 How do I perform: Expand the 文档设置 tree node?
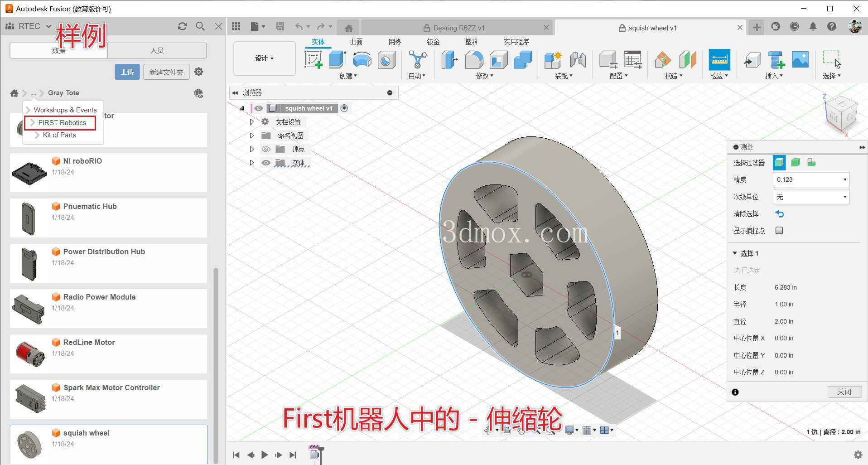coord(252,122)
